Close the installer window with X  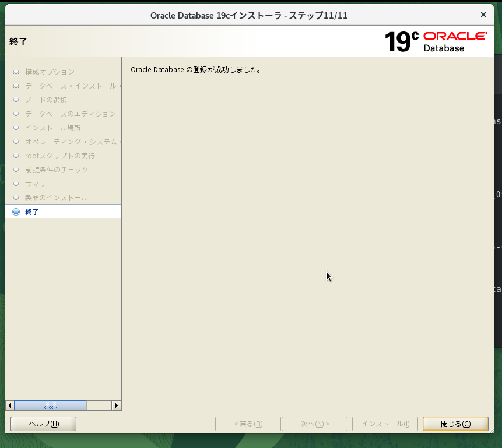pos(483,15)
